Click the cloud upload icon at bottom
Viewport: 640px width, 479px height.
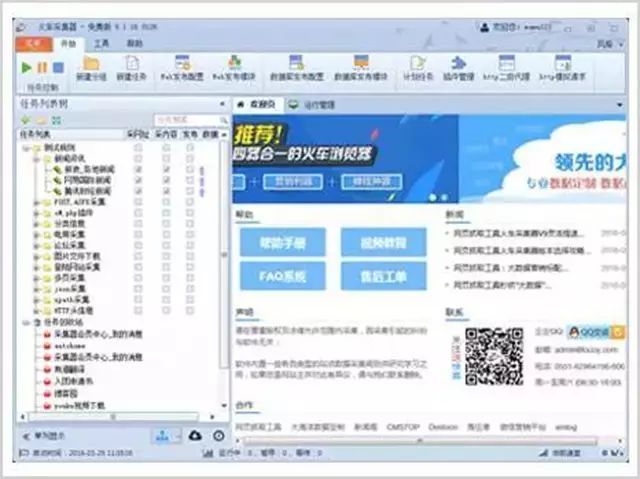[194, 436]
